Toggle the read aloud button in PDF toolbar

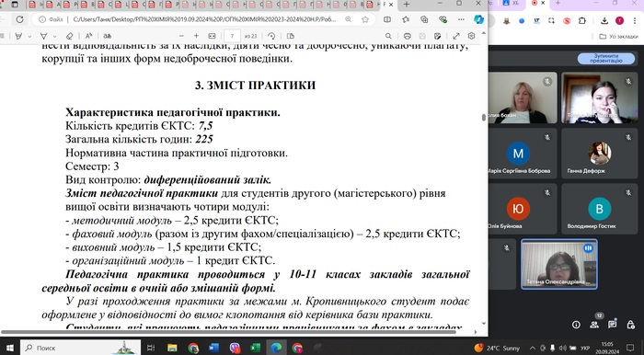(88, 36)
